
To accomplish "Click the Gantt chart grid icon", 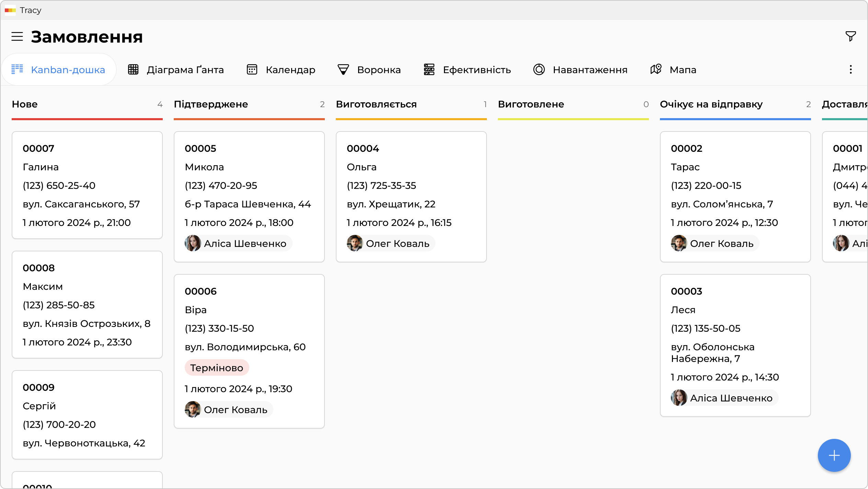I will point(133,70).
